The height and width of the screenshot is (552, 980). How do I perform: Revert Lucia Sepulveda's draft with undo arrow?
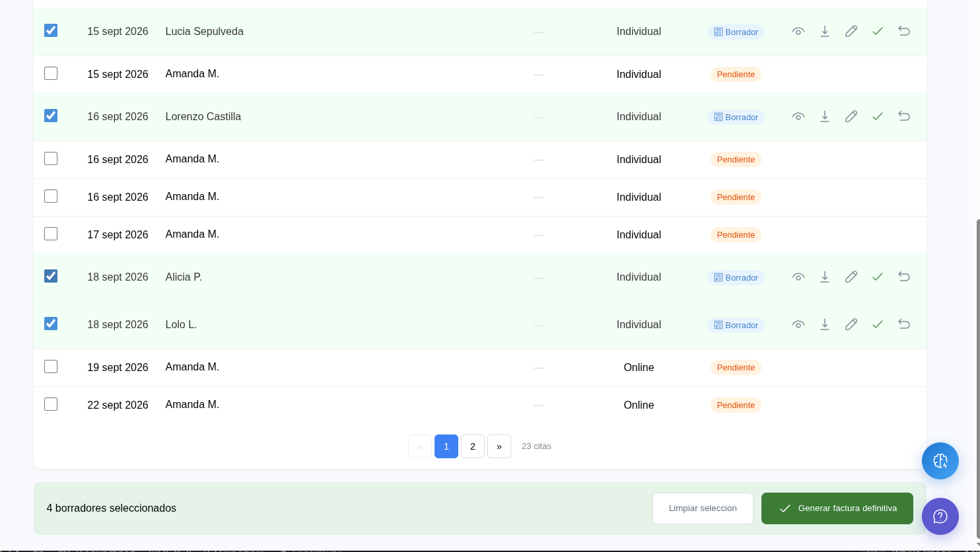click(904, 31)
